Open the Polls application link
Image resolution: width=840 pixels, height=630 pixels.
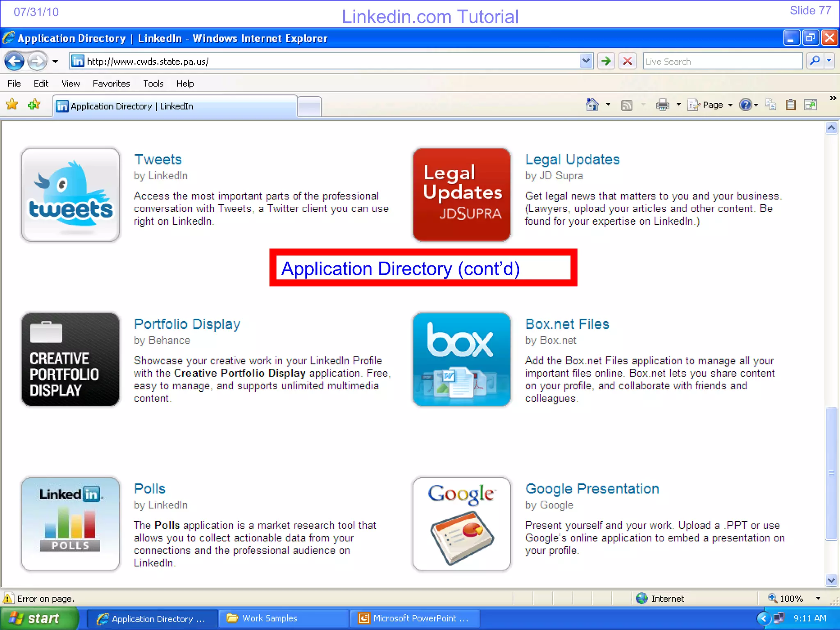point(150,489)
